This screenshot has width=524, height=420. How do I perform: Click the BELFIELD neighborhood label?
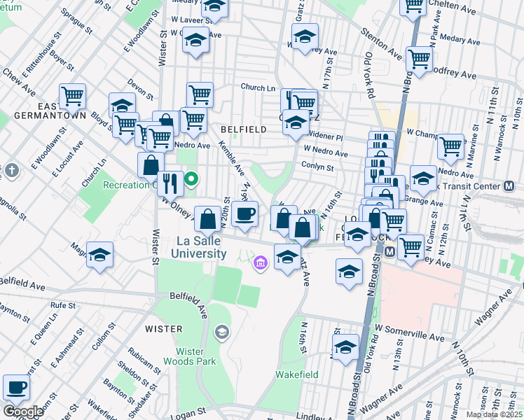point(244,129)
